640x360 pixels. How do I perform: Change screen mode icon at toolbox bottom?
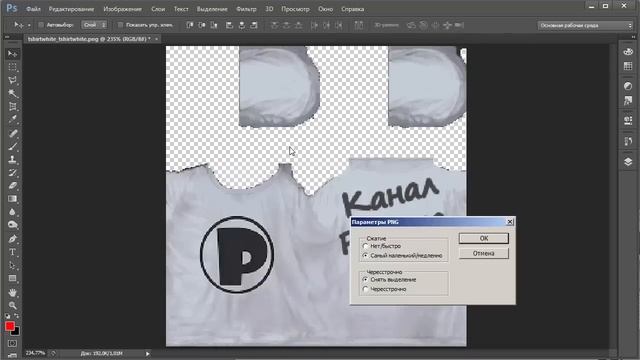[x=12, y=356]
